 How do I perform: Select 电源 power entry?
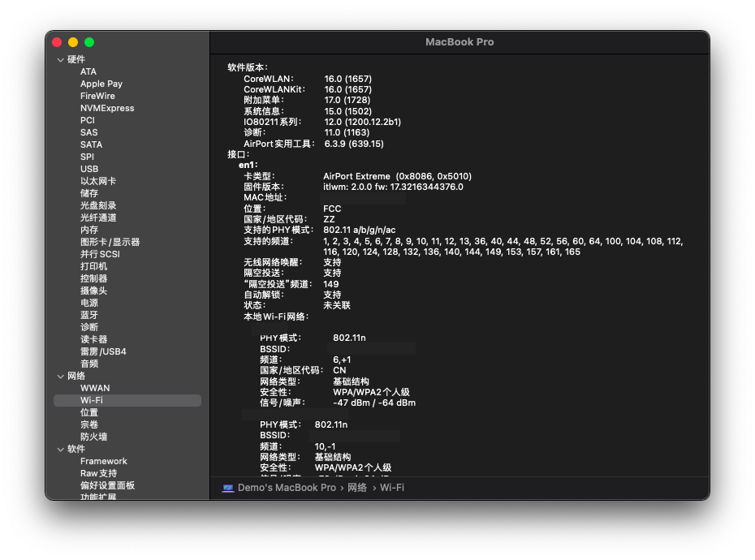click(89, 303)
